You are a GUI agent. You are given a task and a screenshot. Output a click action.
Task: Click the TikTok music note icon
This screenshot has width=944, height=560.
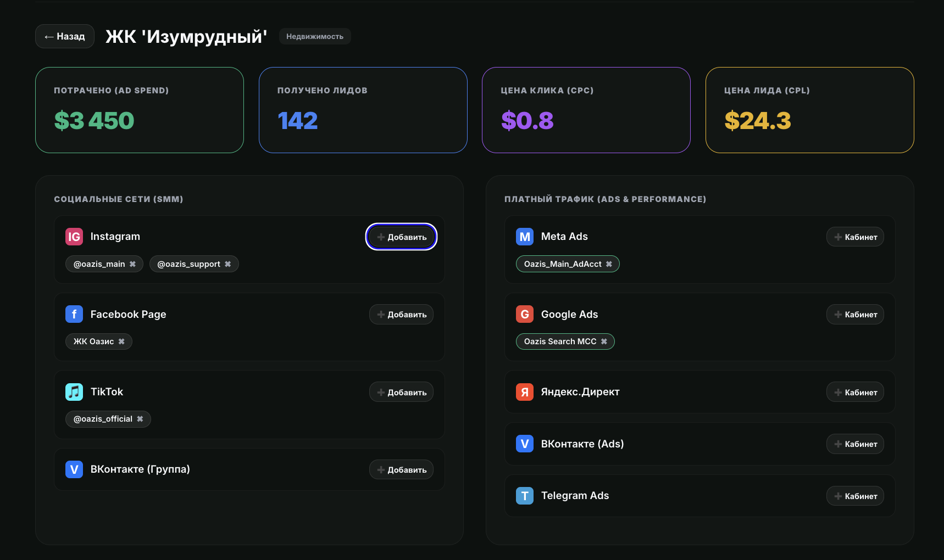(x=74, y=392)
